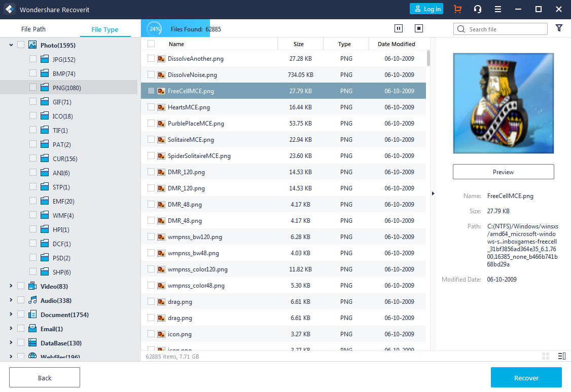Tick the Document(1754) checkbox
The width and height of the screenshot is (571, 392).
tap(21, 314)
